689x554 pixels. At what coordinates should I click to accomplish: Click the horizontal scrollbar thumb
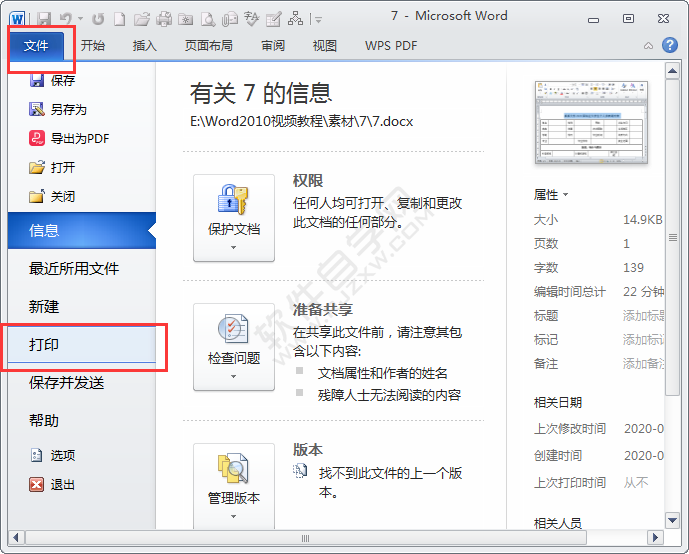coord(306,538)
